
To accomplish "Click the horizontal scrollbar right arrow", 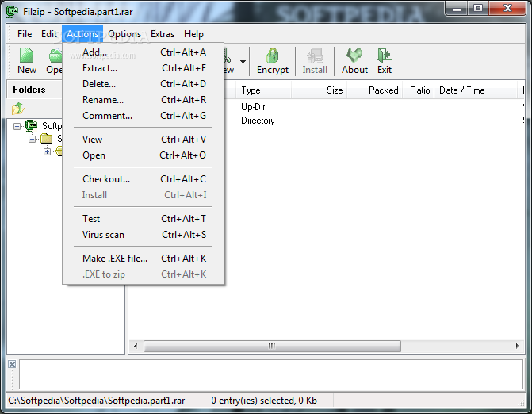I will pyautogui.click(x=517, y=346).
